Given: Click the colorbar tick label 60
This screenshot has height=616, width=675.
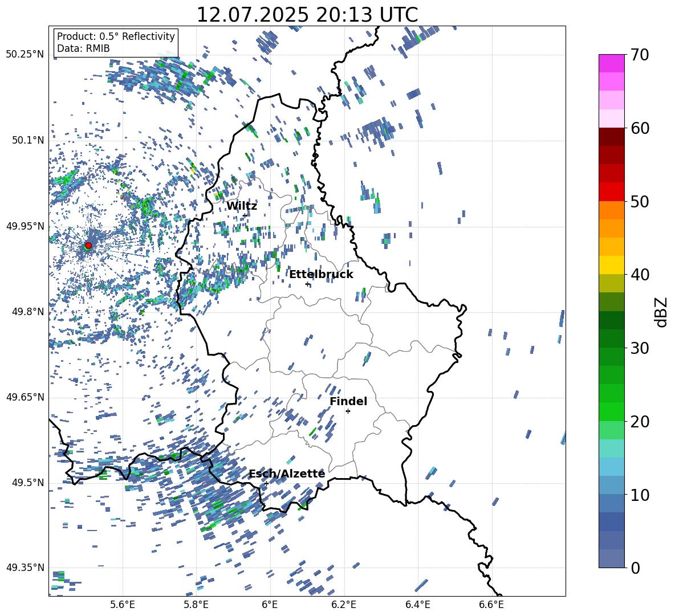Looking at the screenshot, I should 640,128.
